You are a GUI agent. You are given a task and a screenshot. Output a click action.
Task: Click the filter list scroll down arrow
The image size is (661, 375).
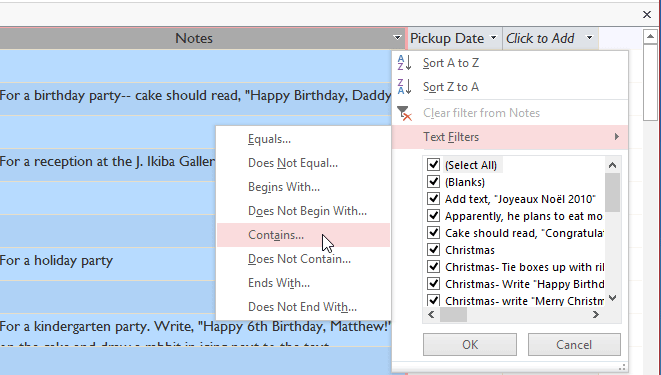point(613,298)
